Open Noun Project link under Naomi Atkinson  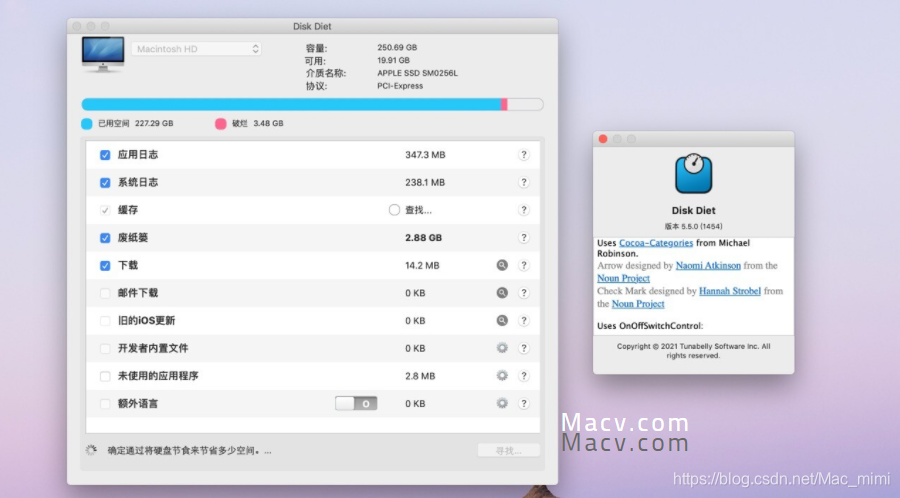tap(623, 278)
